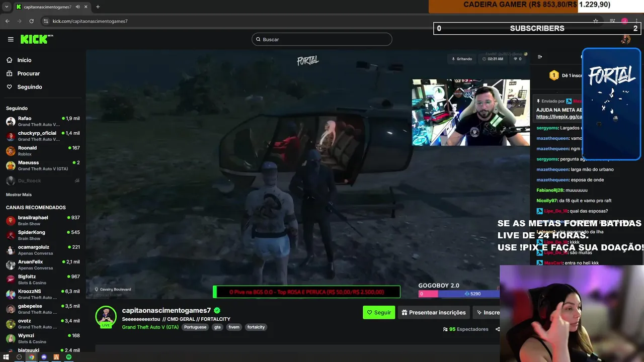644x362 pixels.
Task: Mute the capitaonascimentogames7 browser tab
Action: 77,7
